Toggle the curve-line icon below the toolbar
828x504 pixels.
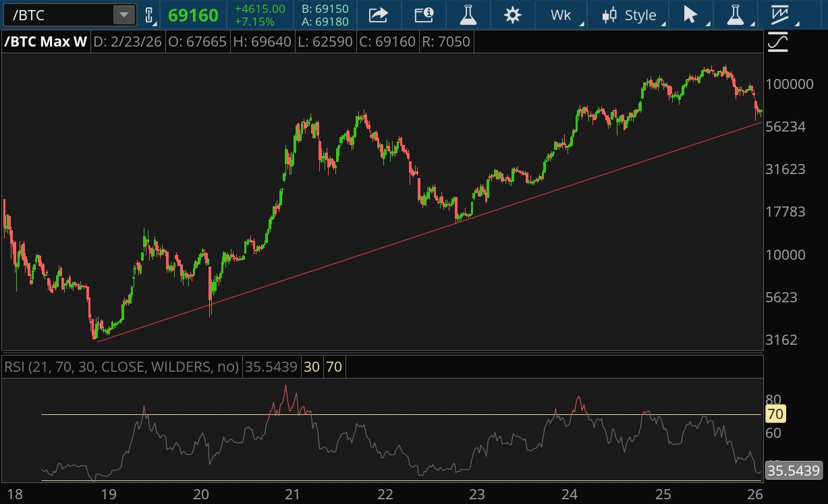778,43
